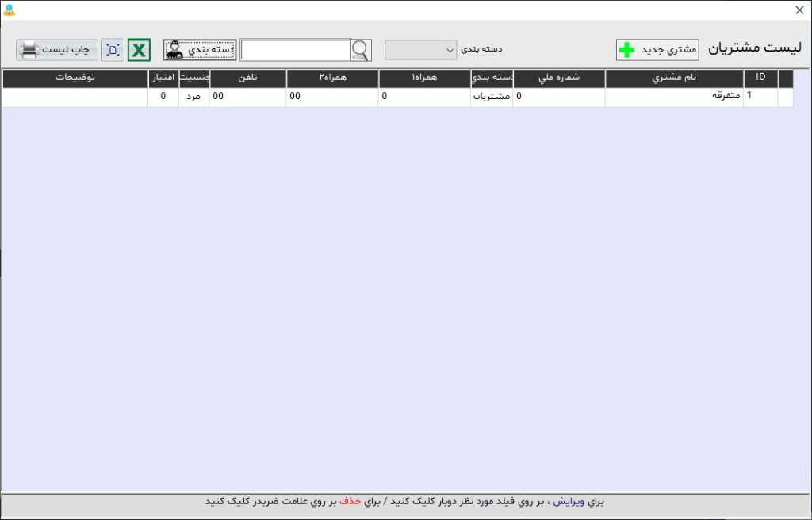
Task: Click the magnifier search icon
Action: tap(361, 50)
